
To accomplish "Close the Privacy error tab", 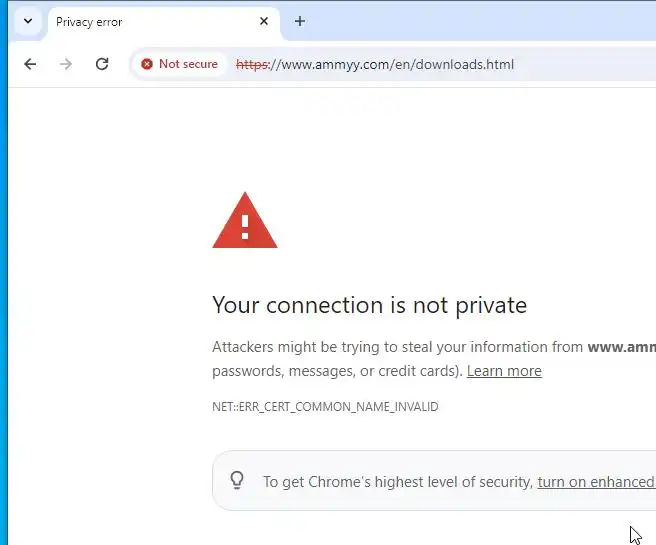I will 264,21.
